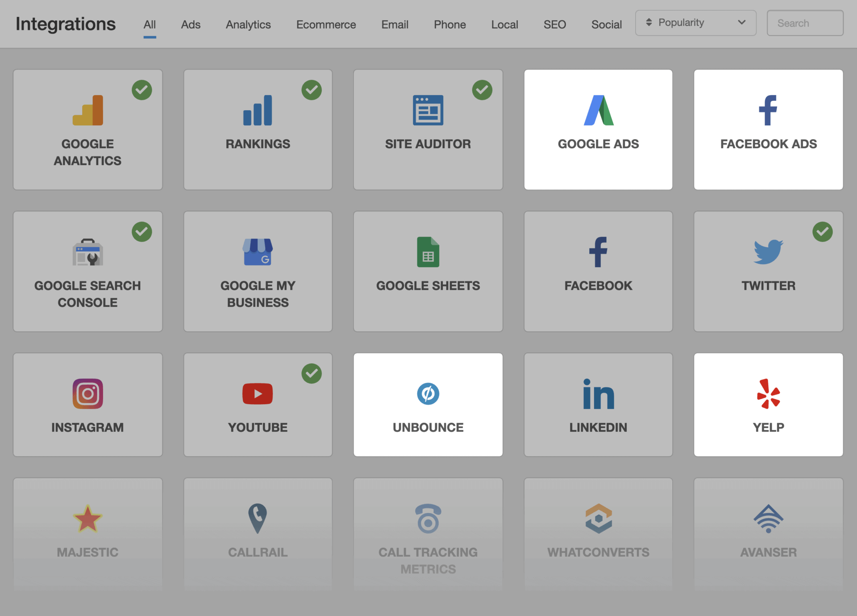Viewport: 857px width, 616px height.
Task: Click the Rankings bar chart icon
Action: point(258,110)
